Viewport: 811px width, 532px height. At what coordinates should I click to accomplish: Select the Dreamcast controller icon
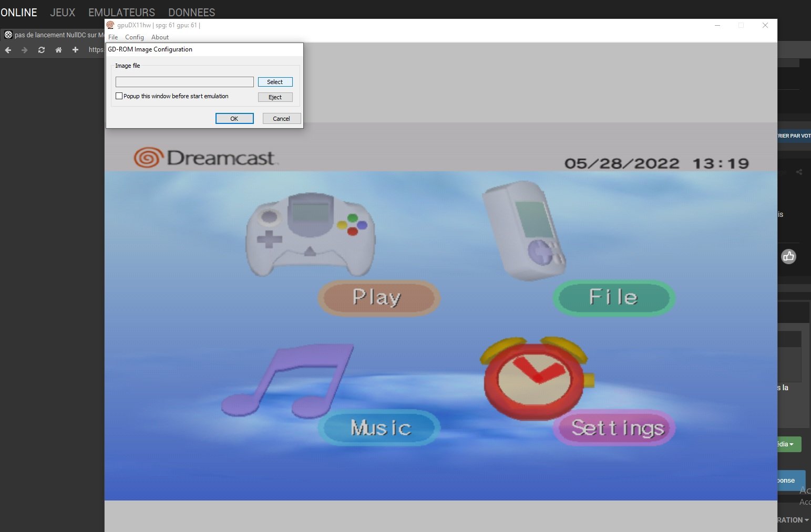click(311, 234)
